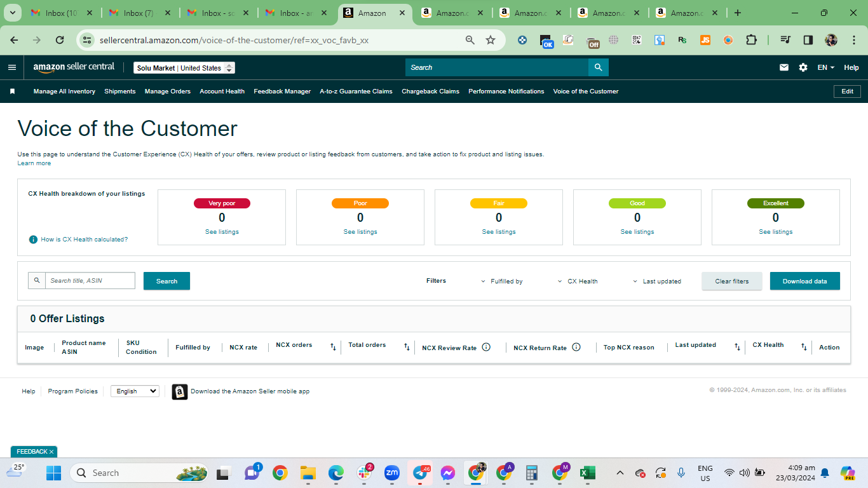Open the marketplace switcher Solu Market | United States
868x488 pixels.
pos(184,68)
